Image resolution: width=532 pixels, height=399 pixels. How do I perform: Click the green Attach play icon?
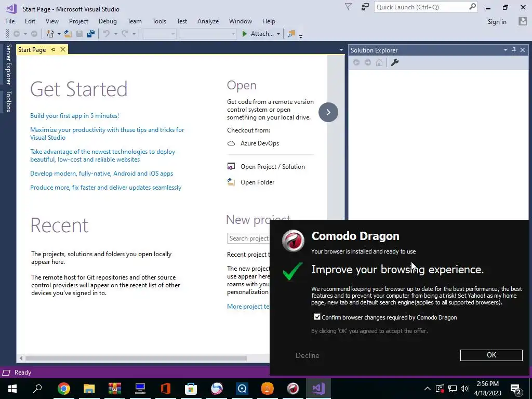click(x=244, y=34)
